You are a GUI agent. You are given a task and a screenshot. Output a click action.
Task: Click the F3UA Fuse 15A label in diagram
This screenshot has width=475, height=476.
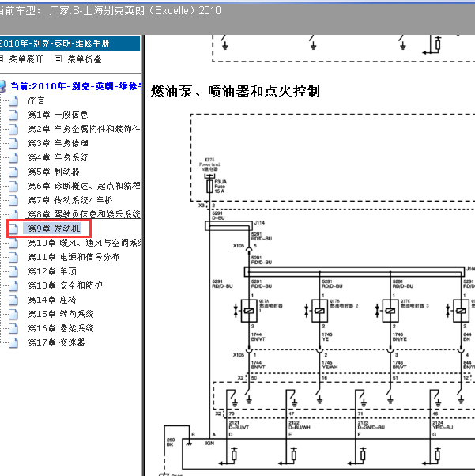[221, 187]
